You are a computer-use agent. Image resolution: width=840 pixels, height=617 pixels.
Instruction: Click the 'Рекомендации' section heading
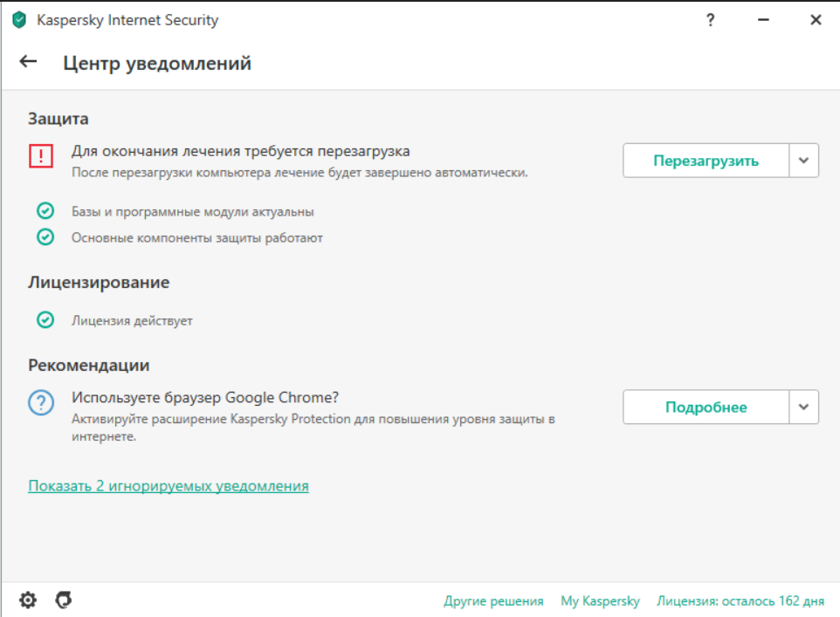pos(89,366)
